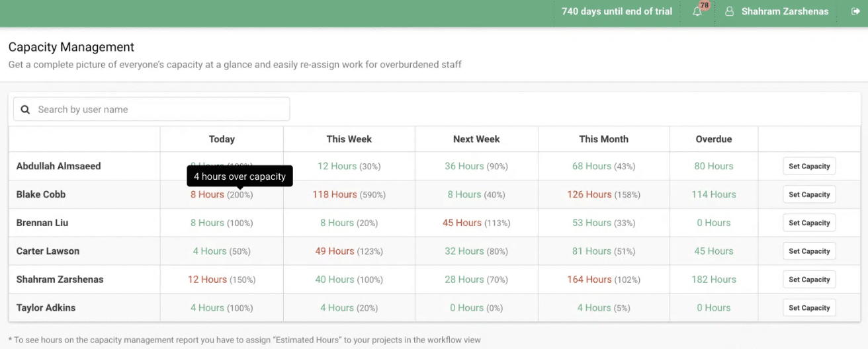The height and width of the screenshot is (349, 868).
Task: Set capacity for Brennan Liu
Action: click(x=809, y=223)
